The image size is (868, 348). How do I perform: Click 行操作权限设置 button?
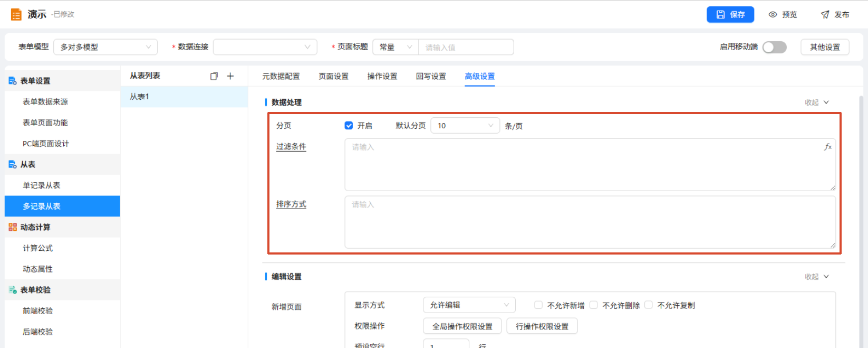pos(542,326)
